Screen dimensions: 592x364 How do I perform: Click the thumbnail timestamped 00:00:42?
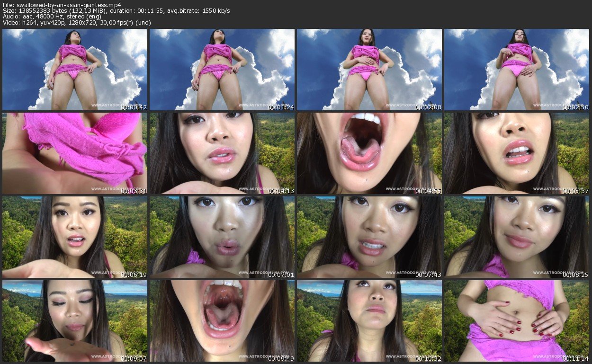coord(75,70)
